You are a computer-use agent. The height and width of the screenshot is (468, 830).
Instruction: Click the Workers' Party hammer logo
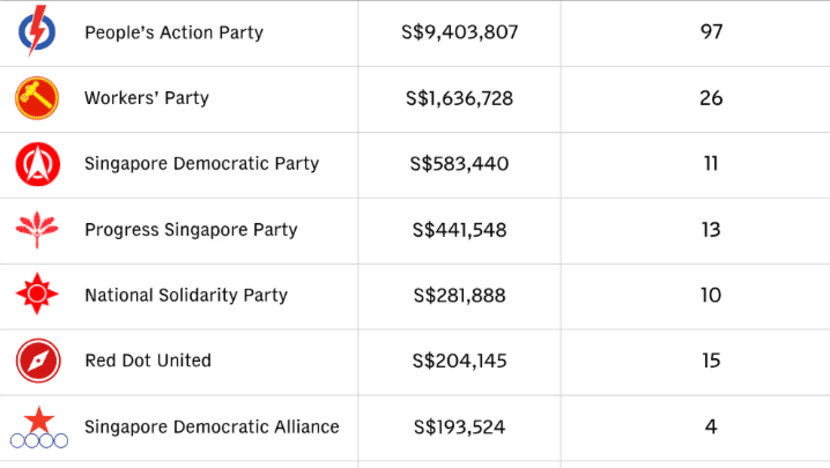point(37,98)
